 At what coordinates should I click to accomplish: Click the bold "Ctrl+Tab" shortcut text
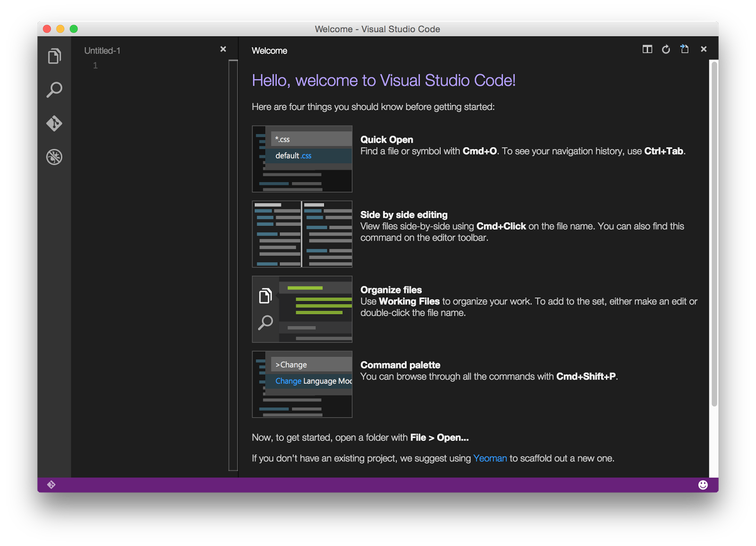coord(664,151)
